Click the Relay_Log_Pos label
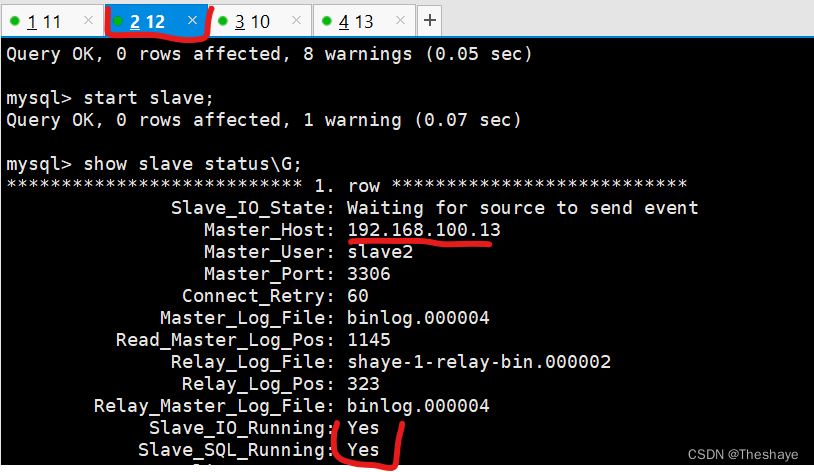This screenshot has width=814, height=472. (258, 384)
